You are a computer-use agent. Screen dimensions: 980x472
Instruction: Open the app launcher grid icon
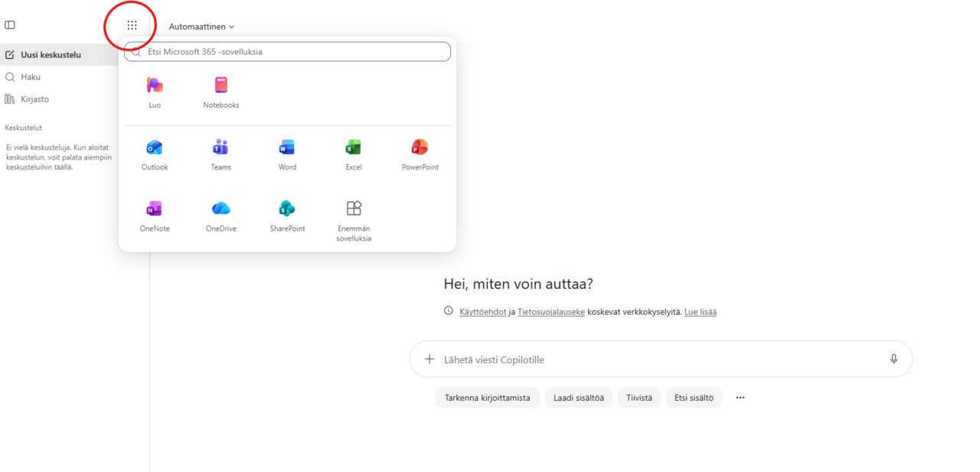click(x=132, y=25)
